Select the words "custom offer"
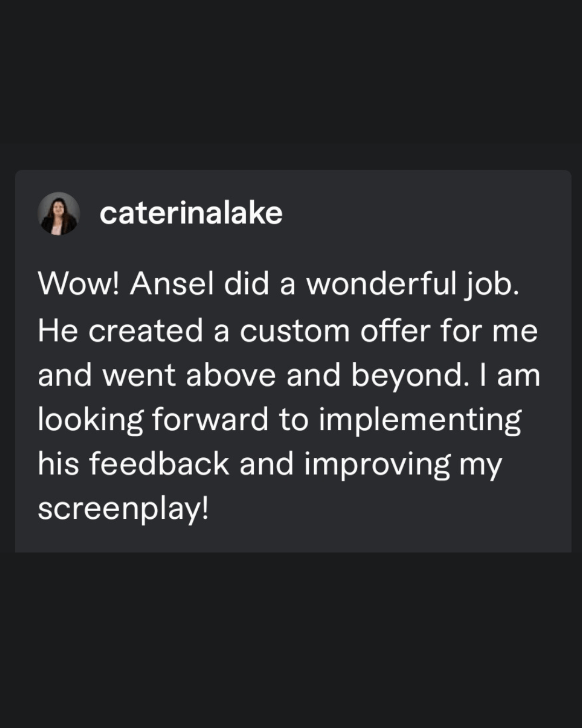The width and height of the screenshot is (582, 728). pos(334,331)
